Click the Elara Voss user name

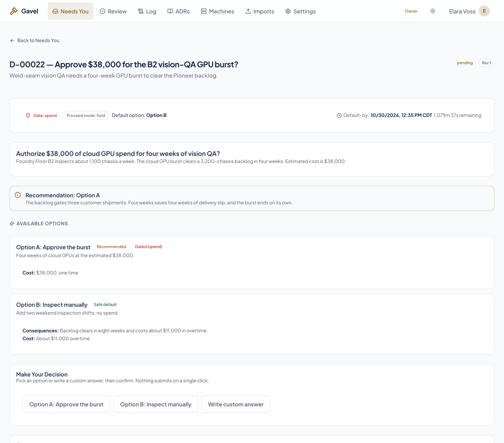point(462,12)
